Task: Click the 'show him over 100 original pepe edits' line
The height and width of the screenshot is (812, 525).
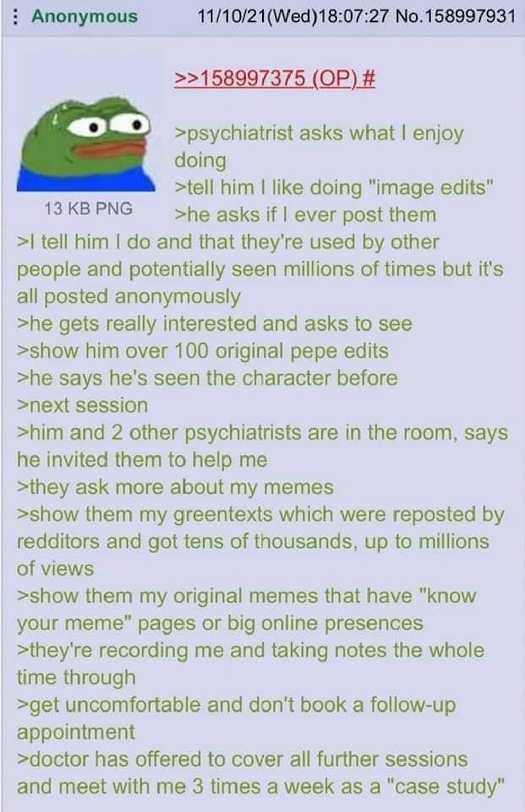Action: click(203, 350)
